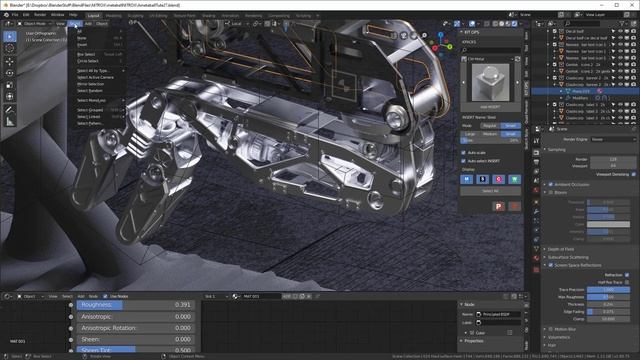This screenshot has height=360, width=640.
Task: Choose the Medium size button
Action: point(490,134)
